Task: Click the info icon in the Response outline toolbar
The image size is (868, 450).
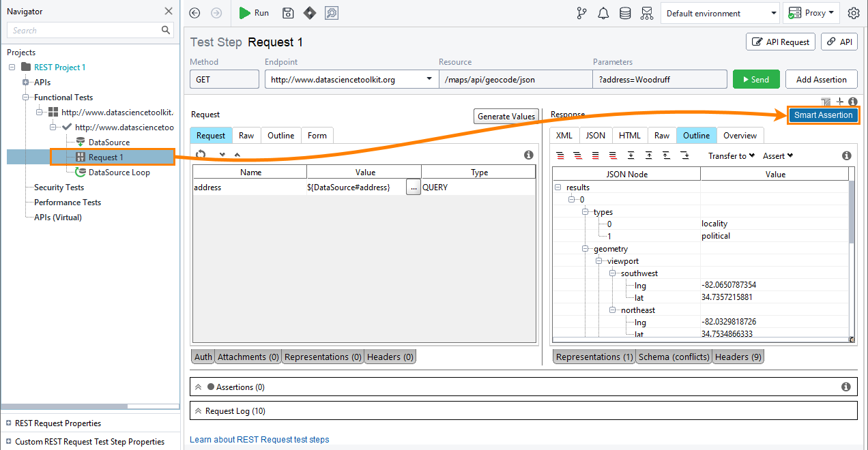Action: pos(847,155)
